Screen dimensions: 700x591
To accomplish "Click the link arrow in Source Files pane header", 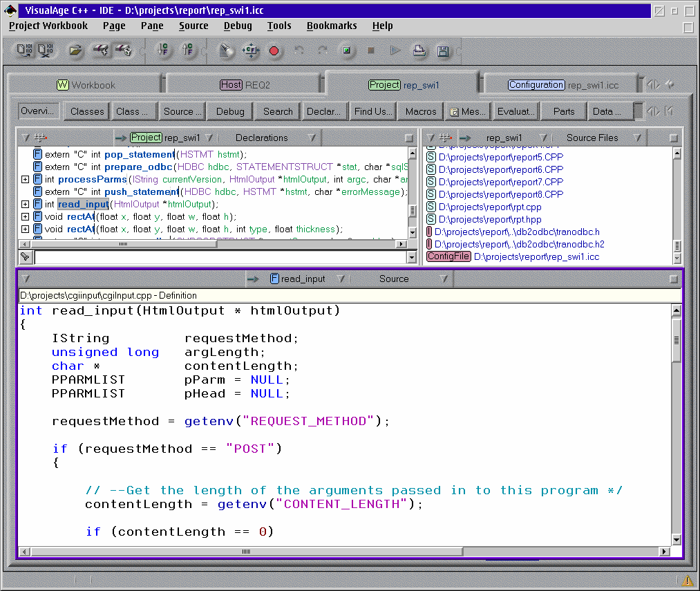I will point(465,138).
